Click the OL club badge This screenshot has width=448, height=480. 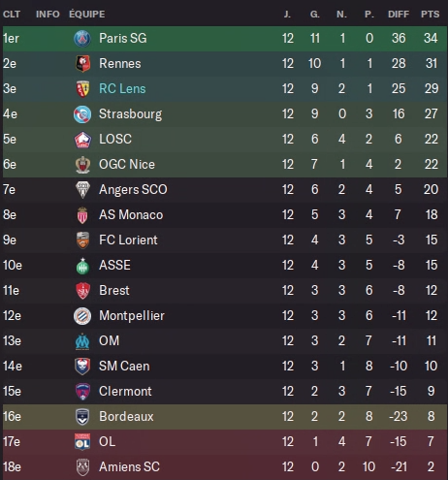click(82, 442)
